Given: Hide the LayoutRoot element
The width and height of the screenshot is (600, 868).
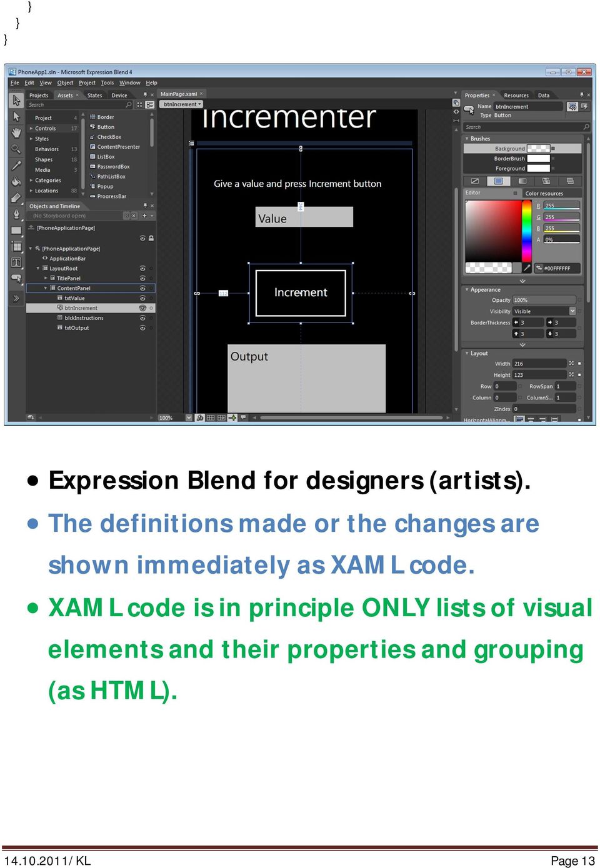Looking at the screenshot, I should [x=142, y=269].
